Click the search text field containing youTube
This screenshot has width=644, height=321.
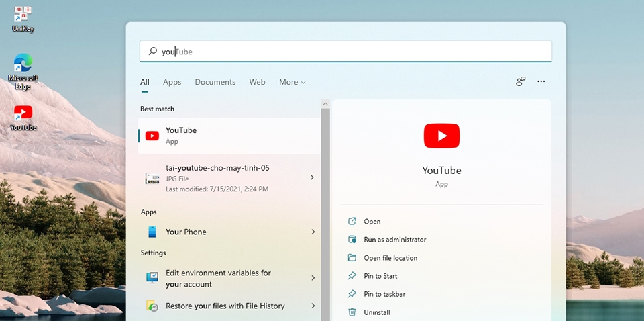[x=345, y=52]
